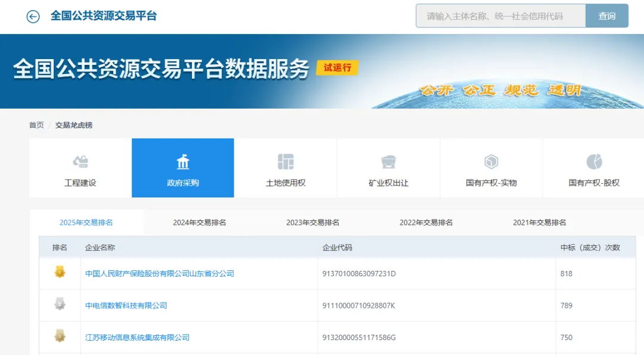Click the bronze medal rank 3 icon

60,335
